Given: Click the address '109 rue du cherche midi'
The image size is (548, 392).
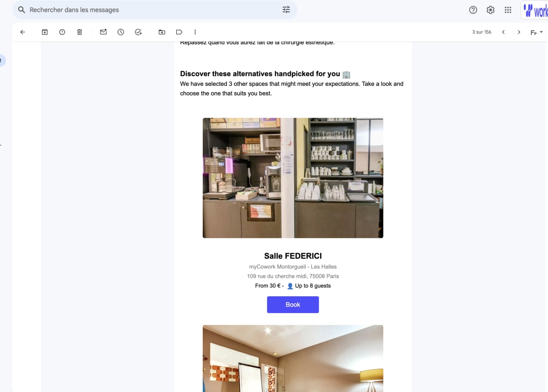Looking at the screenshot, I should 277,276.
